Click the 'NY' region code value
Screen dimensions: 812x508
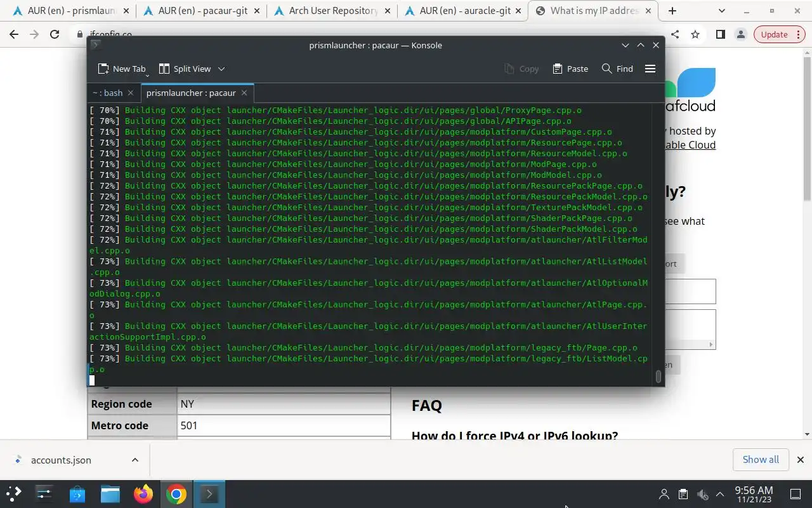[x=284, y=404]
